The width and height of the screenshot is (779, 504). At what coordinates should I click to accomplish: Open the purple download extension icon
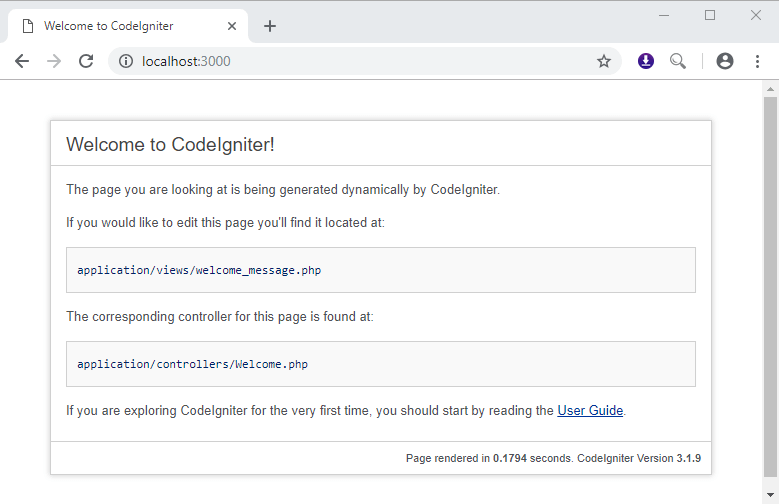[646, 61]
